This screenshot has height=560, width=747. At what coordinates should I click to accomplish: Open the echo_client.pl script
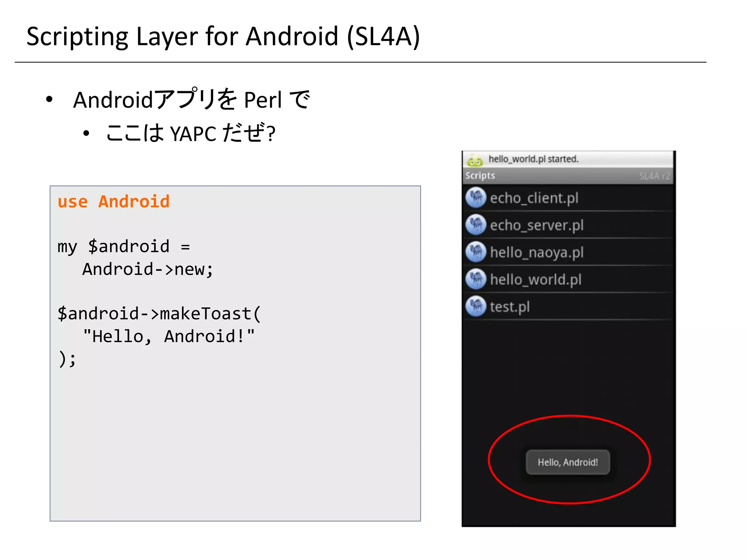tap(568, 198)
